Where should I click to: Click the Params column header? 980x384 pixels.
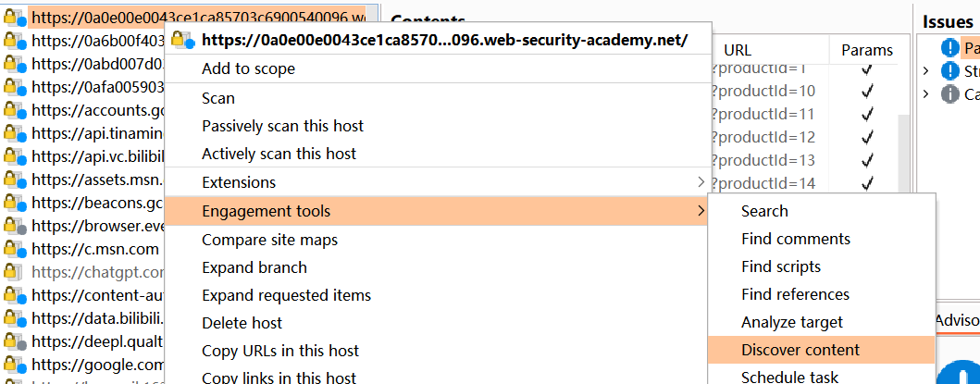point(867,50)
